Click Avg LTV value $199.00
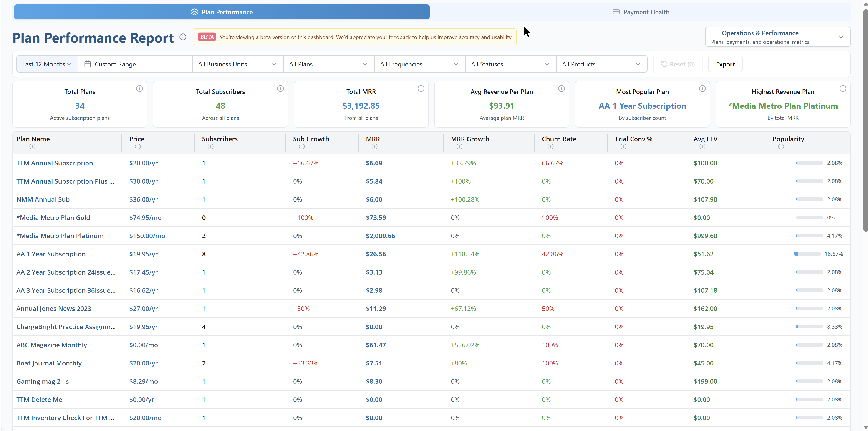 (x=705, y=381)
